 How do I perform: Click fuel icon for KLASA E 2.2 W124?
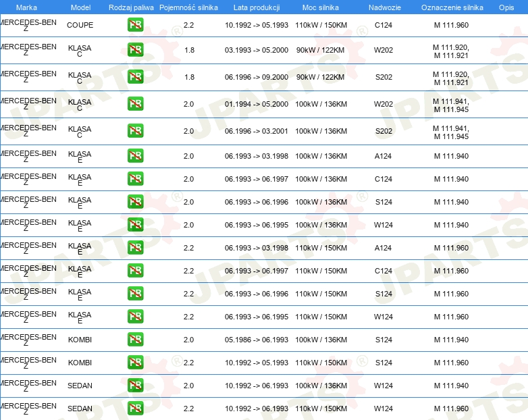click(136, 317)
